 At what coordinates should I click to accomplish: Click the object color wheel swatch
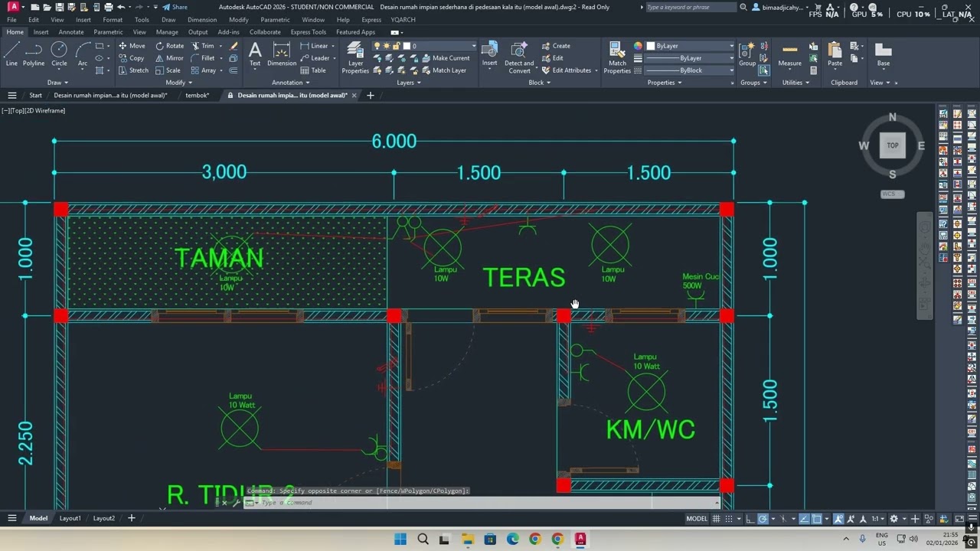(x=638, y=46)
